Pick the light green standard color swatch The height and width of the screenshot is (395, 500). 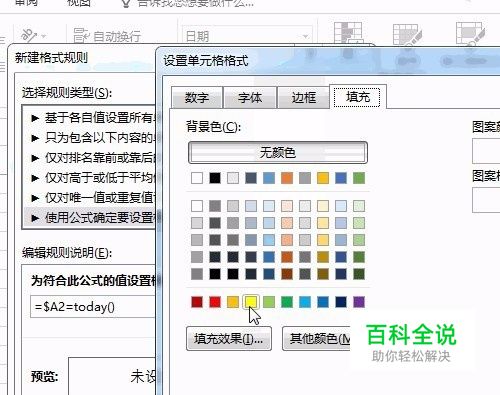[x=269, y=302]
